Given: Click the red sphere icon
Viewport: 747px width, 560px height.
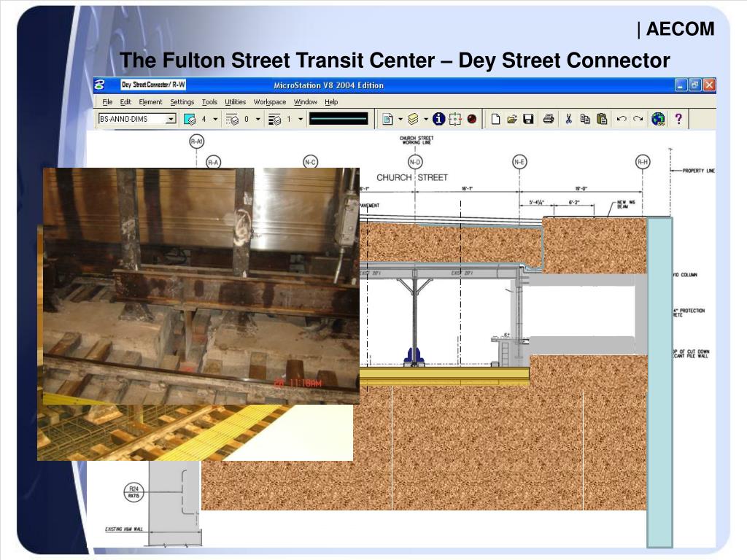Looking at the screenshot, I should click(472, 119).
